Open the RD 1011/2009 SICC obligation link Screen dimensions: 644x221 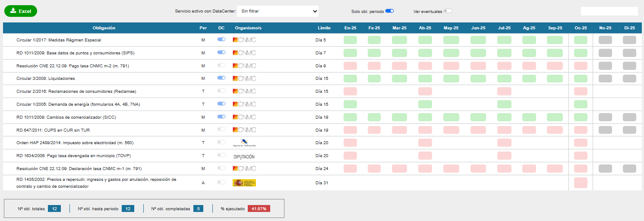[x=66, y=117]
